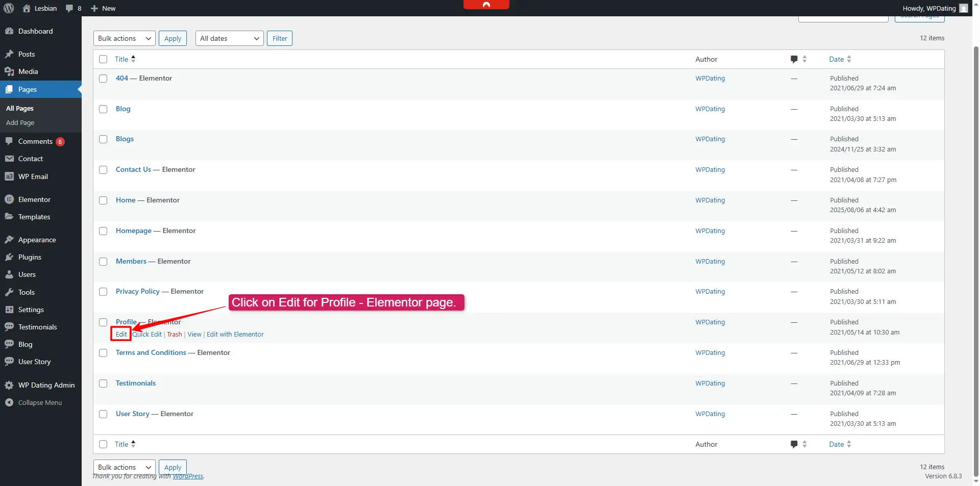The image size is (980, 486).
Task: Open the Appearance menu in sidebar
Action: point(37,240)
